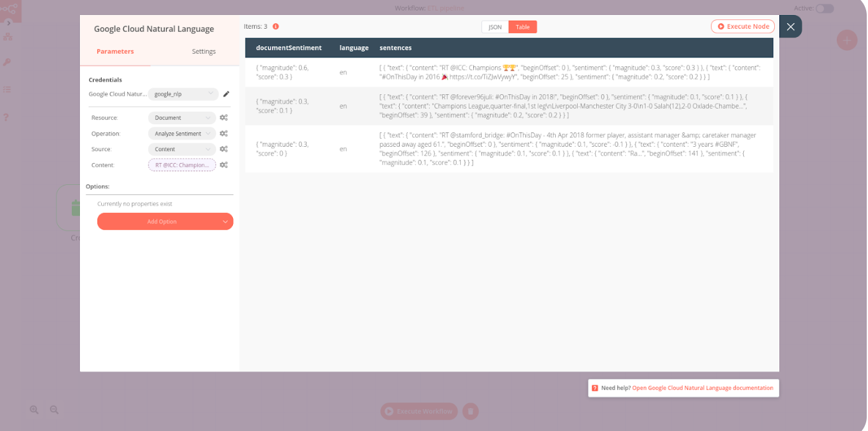Open Executions list icon in sidebar
The height and width of the screenshot is (431, 868).
(x=7, y=89)
